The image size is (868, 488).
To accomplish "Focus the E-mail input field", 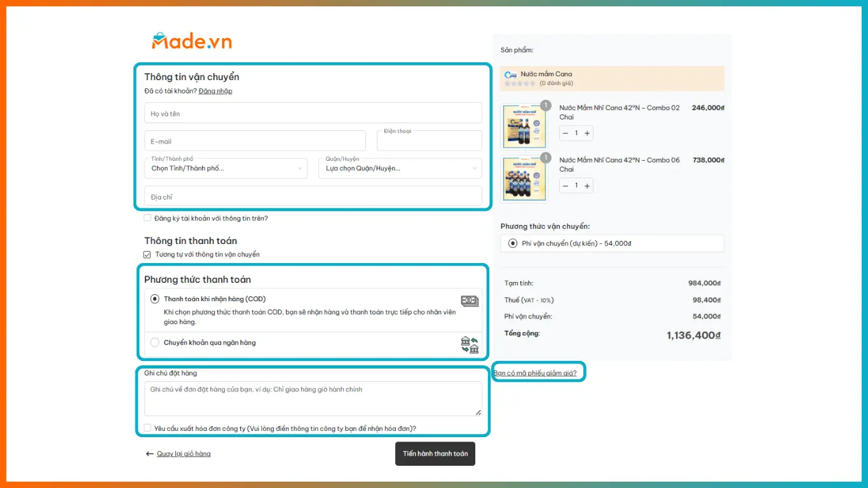I will pyautogui.click(x=255, y=141).
